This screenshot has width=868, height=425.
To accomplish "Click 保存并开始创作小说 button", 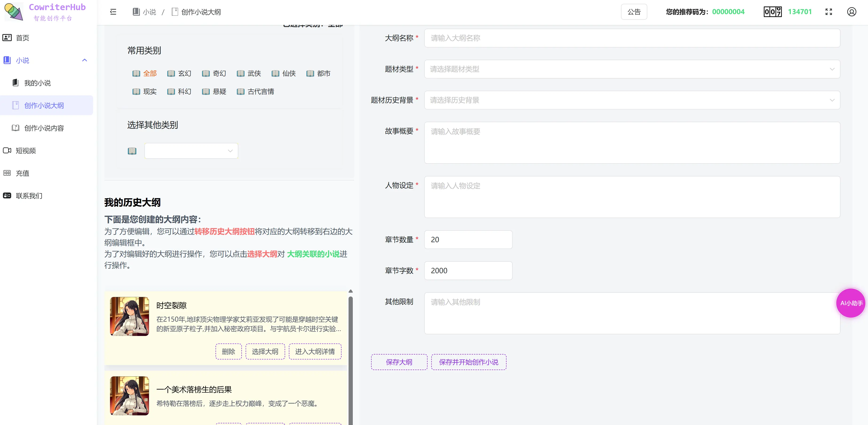I will 468,362.
